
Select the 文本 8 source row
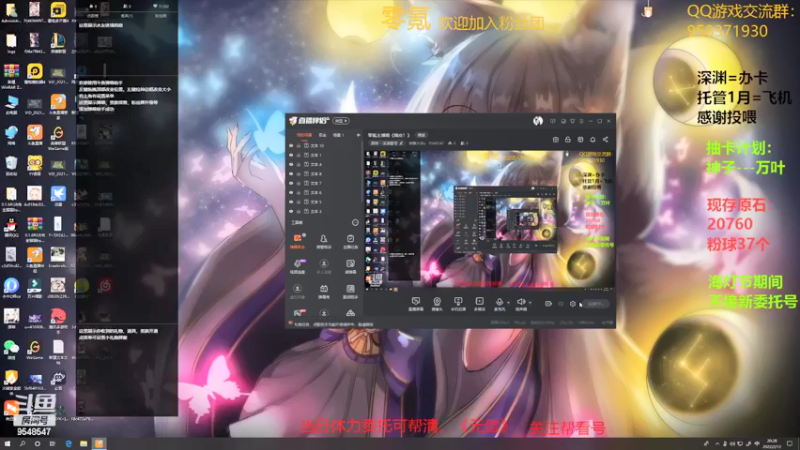click(x=324, y=174)
